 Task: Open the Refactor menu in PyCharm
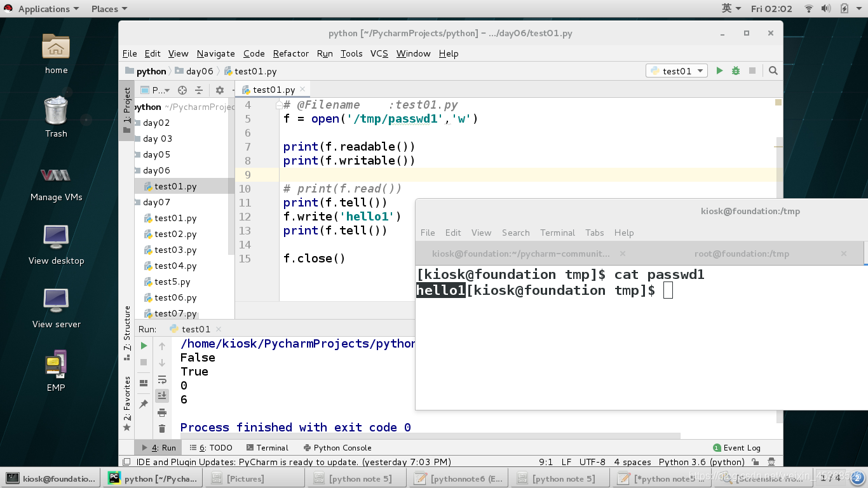(291, 53)
